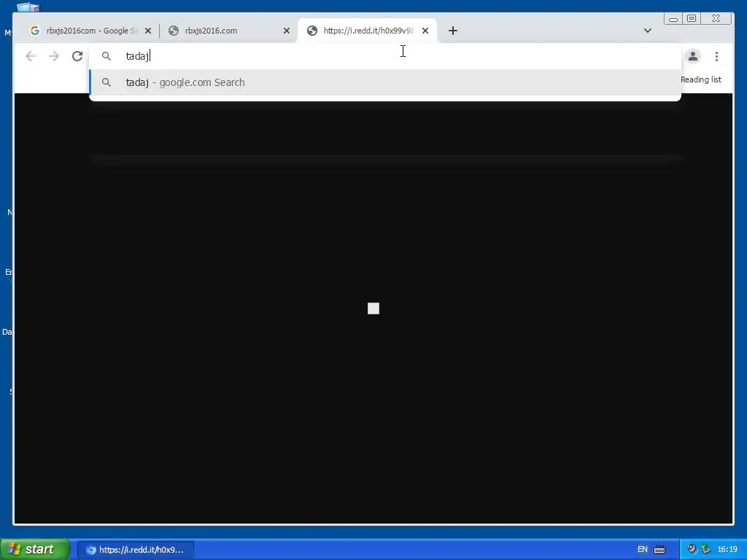This screenshot has width=747, height=560.
Task: Choose the tadaj google.com Search suggestion
Action: coord(385,82)
